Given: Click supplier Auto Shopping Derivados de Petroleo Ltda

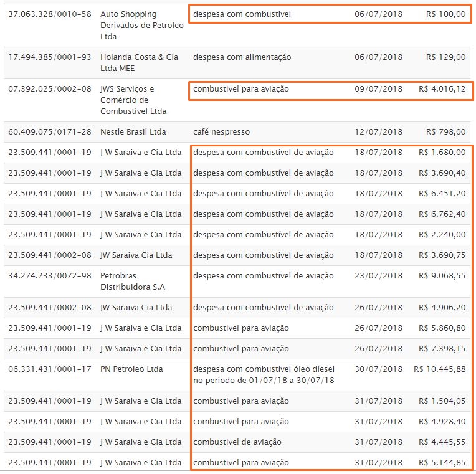Looking at the screenshot, I should tap(142, 25).
